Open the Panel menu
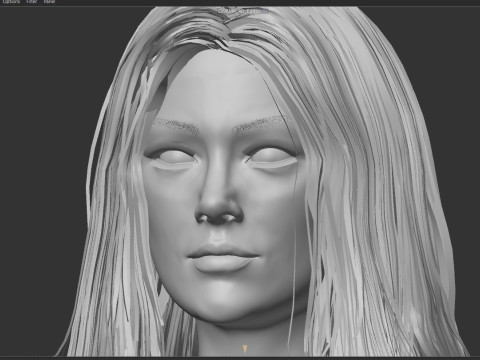 pyautogui.click(x=49, y=1)
